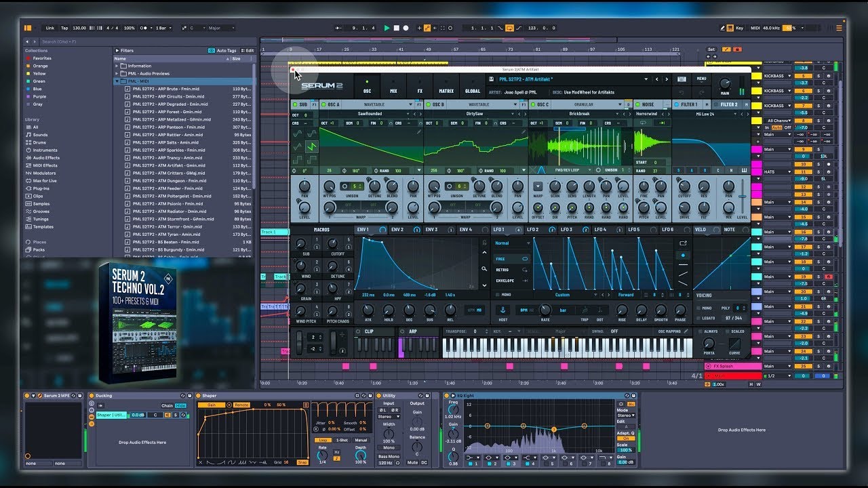Stop playback in the Ableton transport
This screenshot has height=488, width=868.
click(x=397, y=28)
